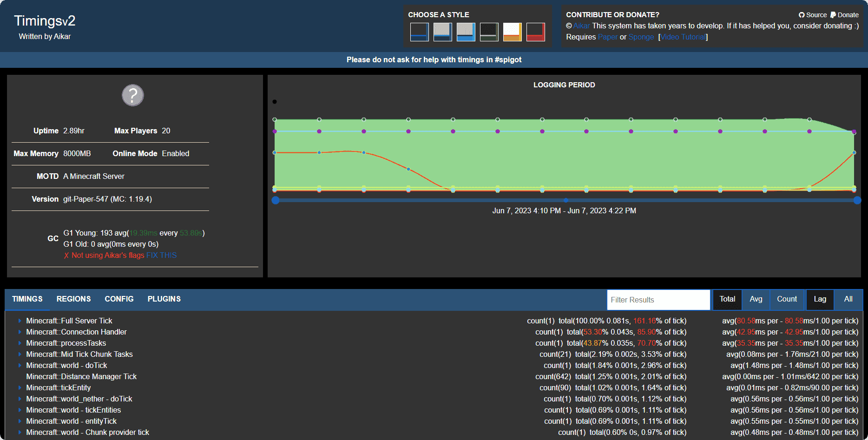868x440 pixels.
Task: Expand Minecraft::tickEntity tree node
Action: pyautogui.click(x=20, y=388)
